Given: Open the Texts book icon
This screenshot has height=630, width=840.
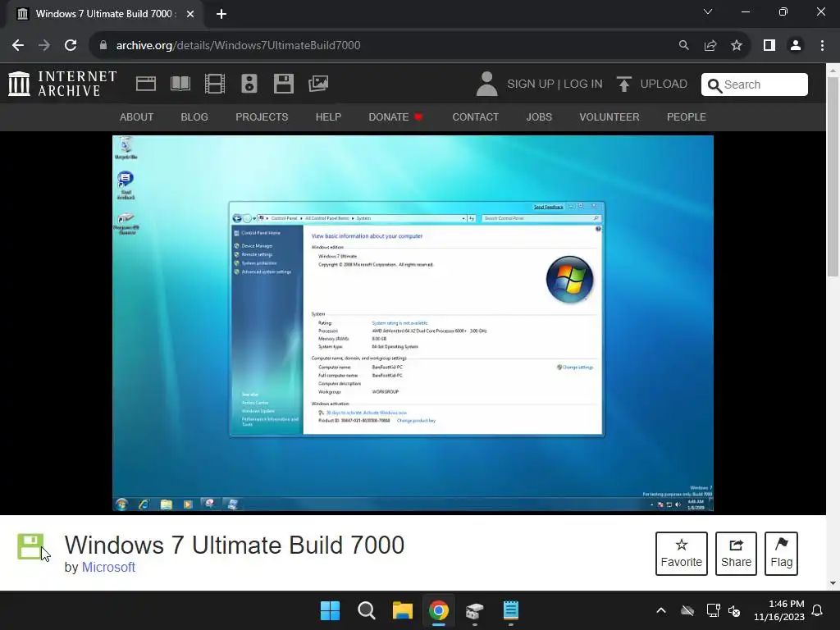Looking at the screenshot, I should [x=180, y=84].
